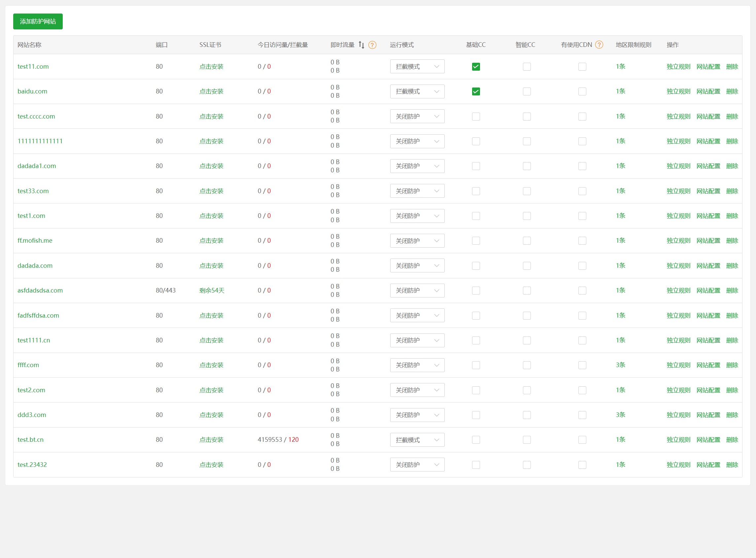Expand run mode dropdown for ff.mofish.me
The height and width of the screenshot is (558, 756).
417,241
